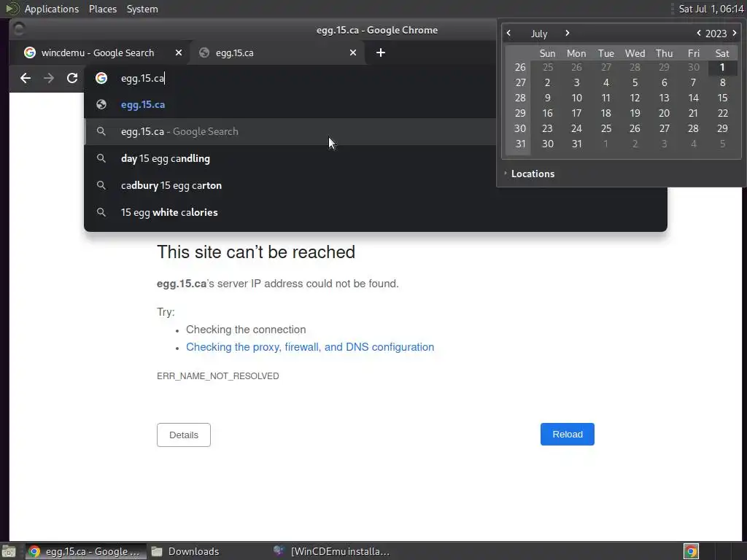Open the System menu
This screenshot has width=747, height=560.
click(x=142, y=9)
